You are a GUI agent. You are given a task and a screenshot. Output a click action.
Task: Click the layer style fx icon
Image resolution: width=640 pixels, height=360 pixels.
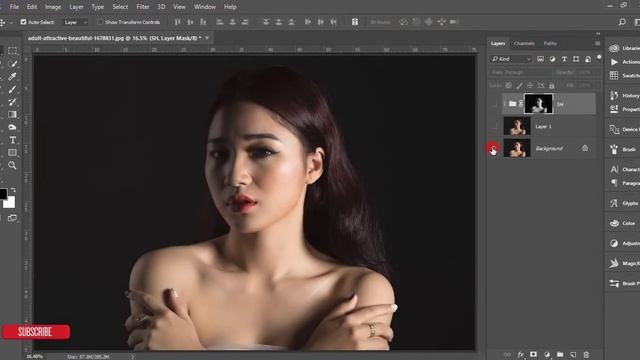tap(520, 355)
